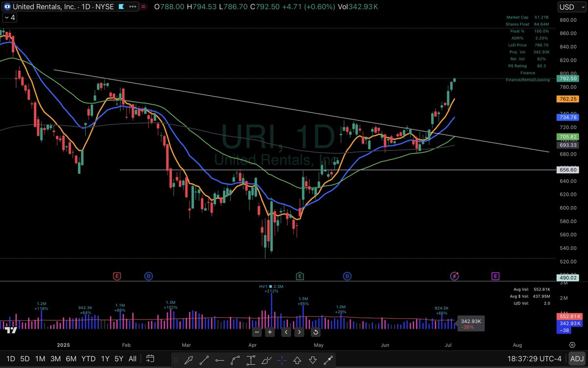
Task: Select the brush drawing tool
Action: [267, 360]
